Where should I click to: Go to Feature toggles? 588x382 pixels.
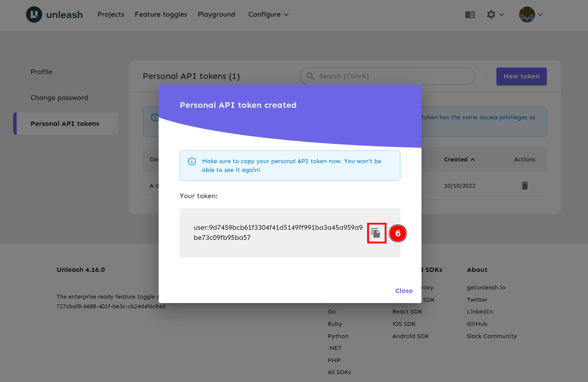tap(161, 14)
